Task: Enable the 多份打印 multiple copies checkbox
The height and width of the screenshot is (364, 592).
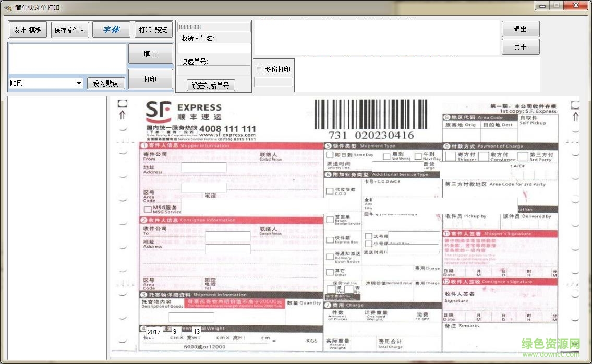Action: (258, 69)
